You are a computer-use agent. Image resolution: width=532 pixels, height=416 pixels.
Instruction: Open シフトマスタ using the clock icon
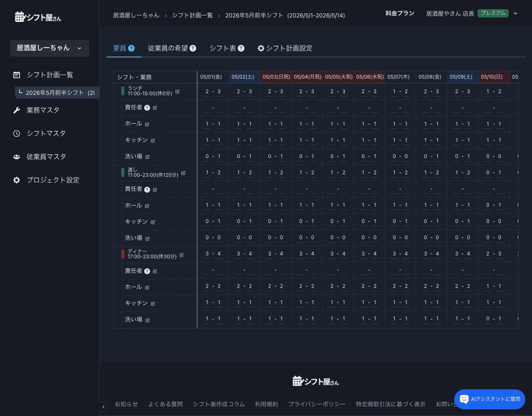pyautogui.click(x=17, y=133)
